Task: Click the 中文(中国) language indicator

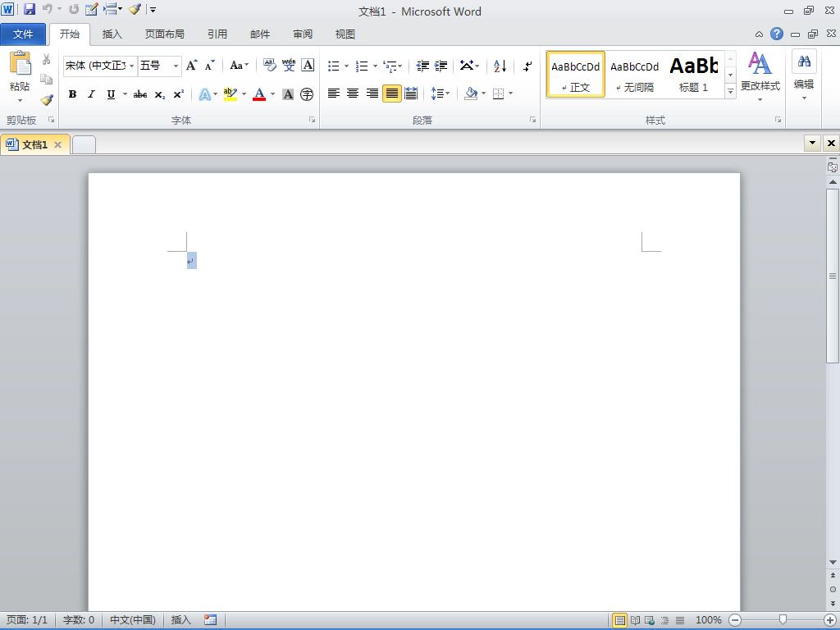Action: pos(133,620)
